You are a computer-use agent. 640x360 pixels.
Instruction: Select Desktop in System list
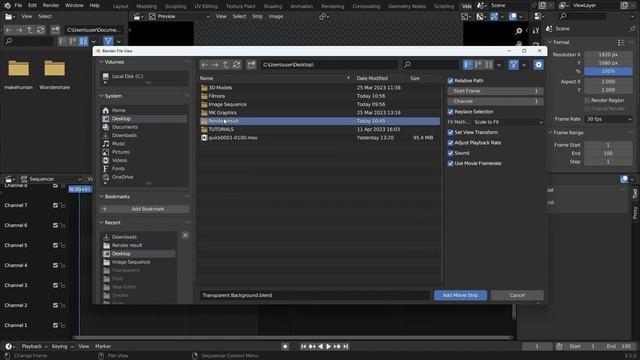[x=144, y=119]
